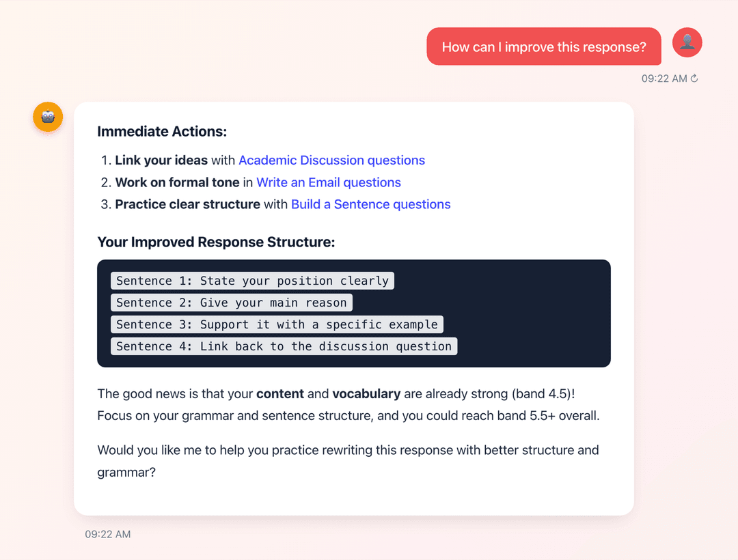The image size is (738, 560).
Task: Click the bold 'Work on formal tone' text
Action: pos(178,182)
